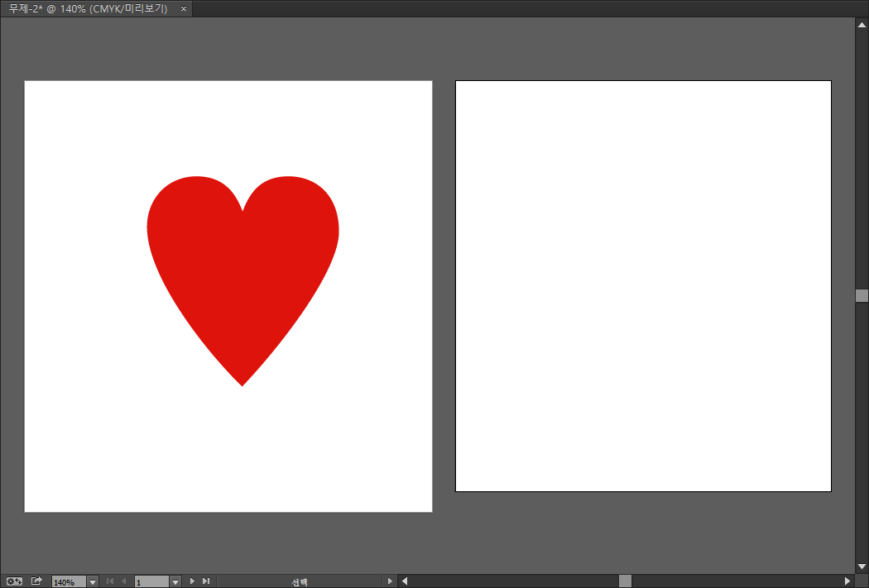This screenshot has height=588, width=869.
Task: Go to the next artboard
Action: coord(192,581)
